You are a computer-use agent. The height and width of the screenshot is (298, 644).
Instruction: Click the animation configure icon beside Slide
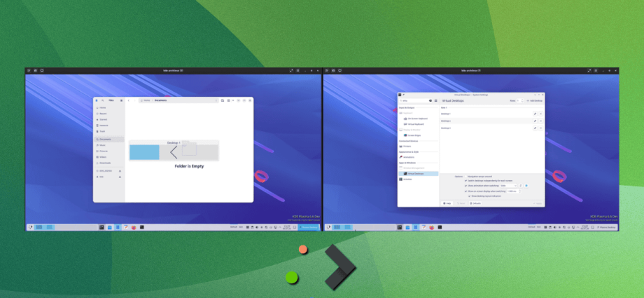[x=520, y=186]
